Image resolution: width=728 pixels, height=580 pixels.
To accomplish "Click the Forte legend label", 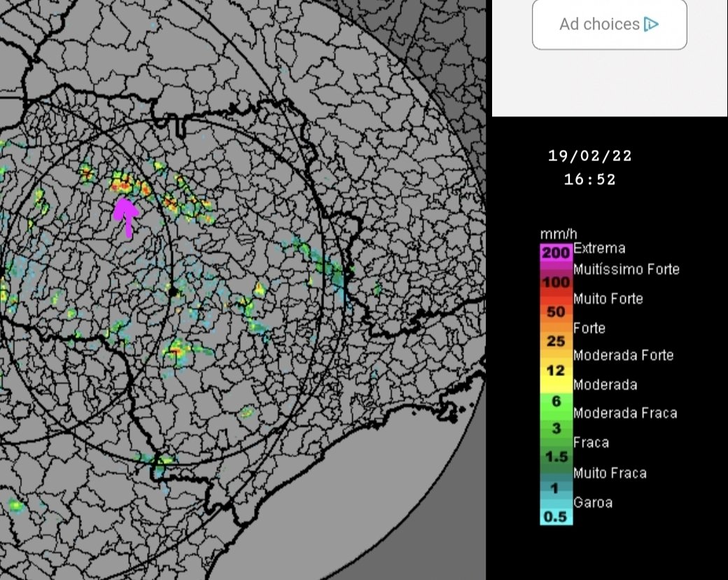I will tap(589, 328).
